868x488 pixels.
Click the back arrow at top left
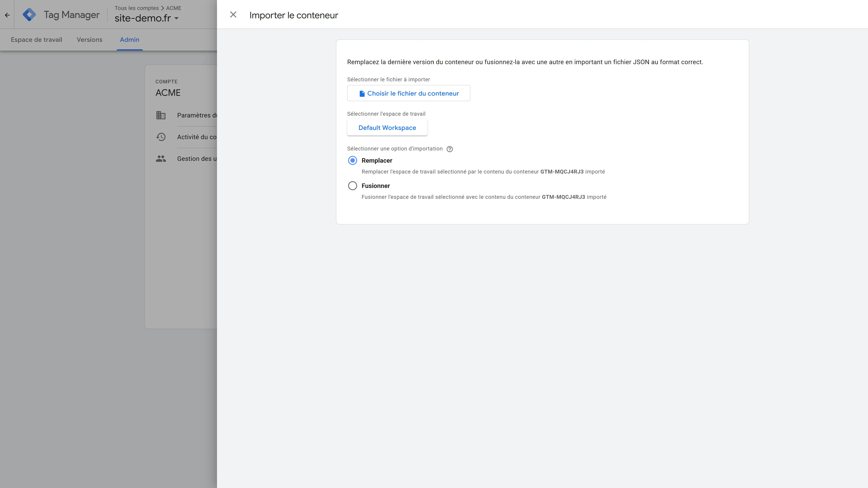[7, 14]
